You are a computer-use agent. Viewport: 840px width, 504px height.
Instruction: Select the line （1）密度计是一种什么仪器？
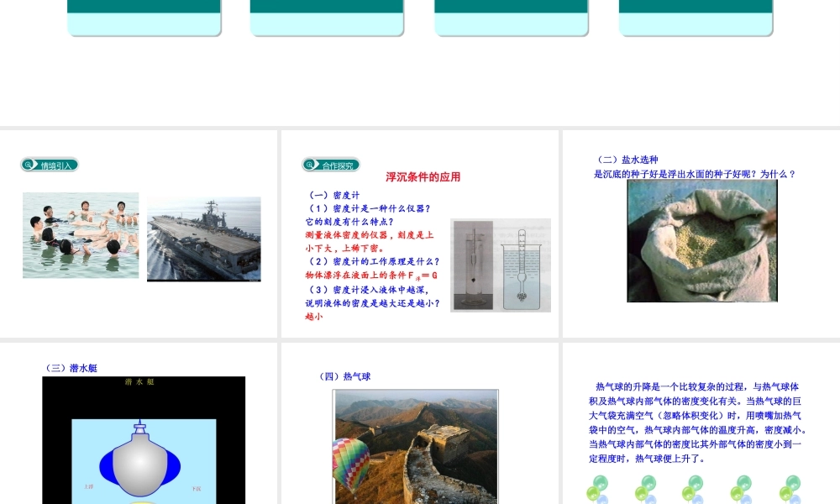click(x=369, y=209)
